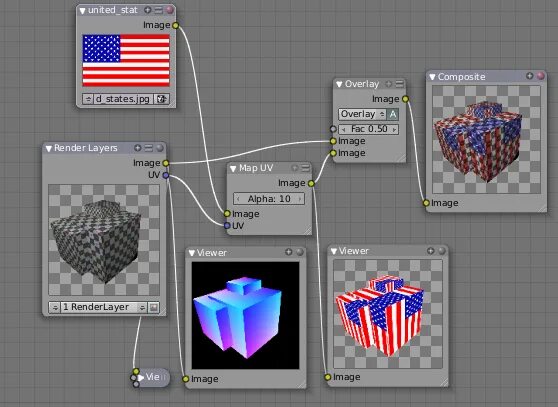The height and width of the screenshot is (407, 558).
Task: Open the Overlay blend mode dropdown
Action: click(362, 114)
